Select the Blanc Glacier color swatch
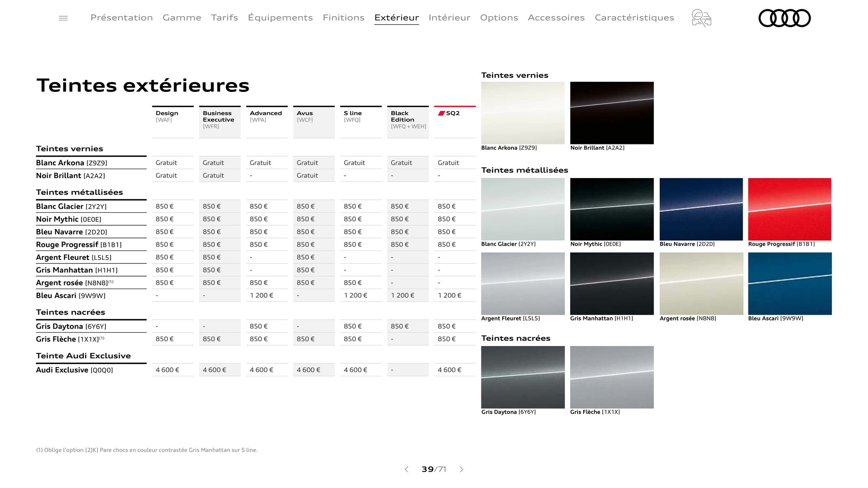Image resolution: width=868 pixels, height=488 pixels. (x=523, y=209)
